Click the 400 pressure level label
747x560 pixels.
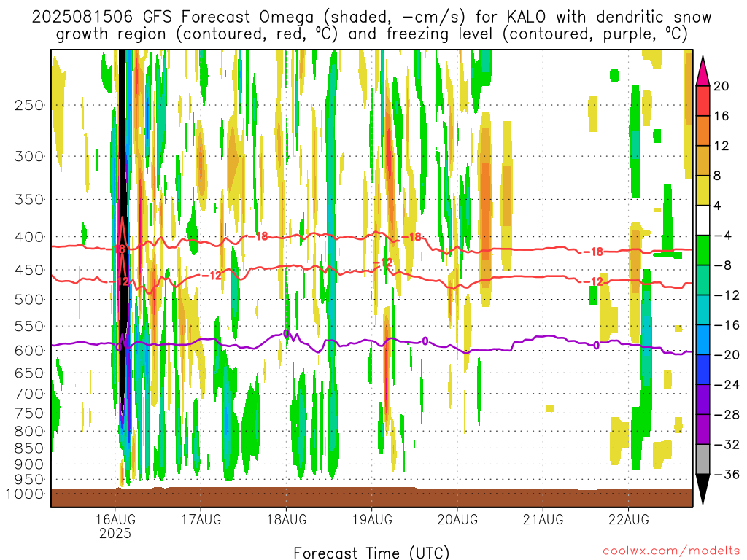[29, 237]
